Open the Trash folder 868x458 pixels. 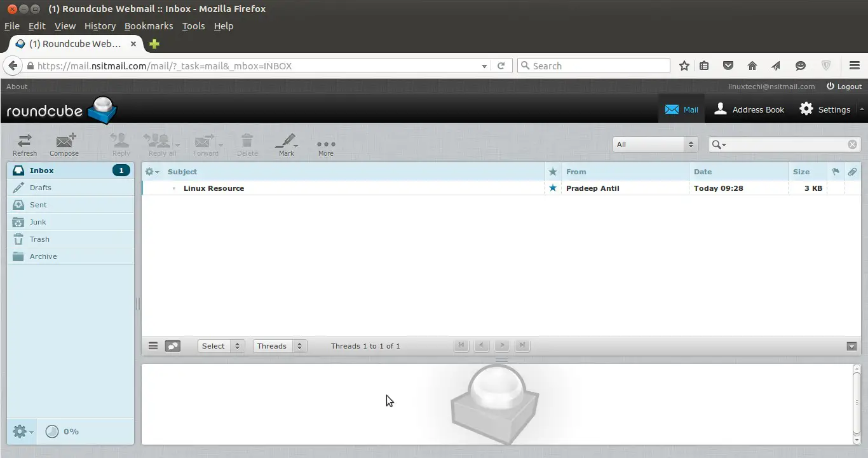click(71, 239)
